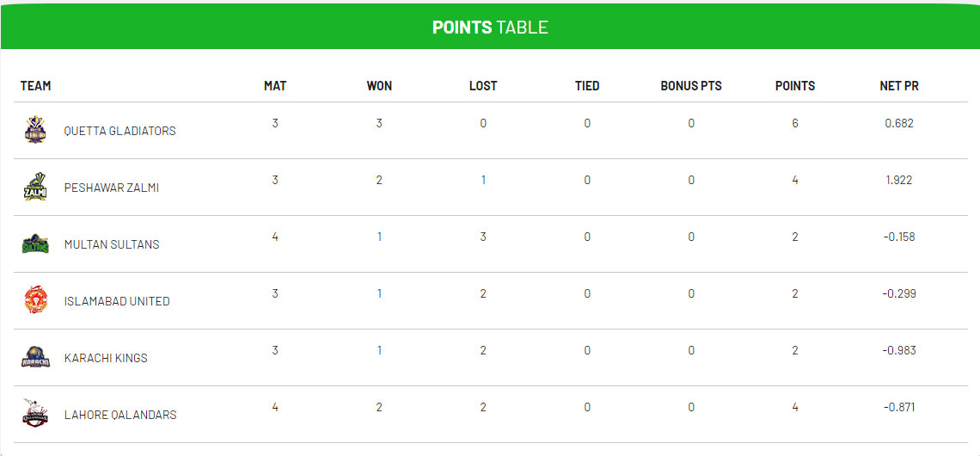Open the Lahore Qalandars team name
Viewport: 980px width, 456px height.
click(x=120, y=415)
